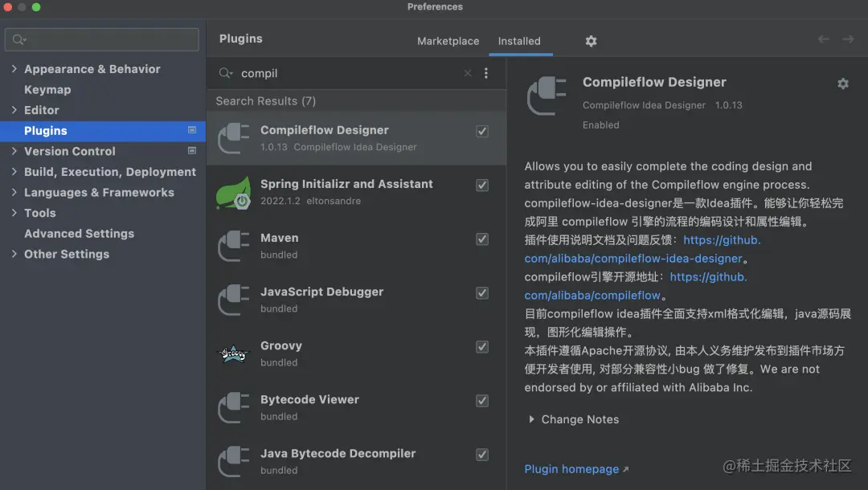Screen dimensions: 868x490
Task: Expand the Editor settings section
Action: (14, 109)
